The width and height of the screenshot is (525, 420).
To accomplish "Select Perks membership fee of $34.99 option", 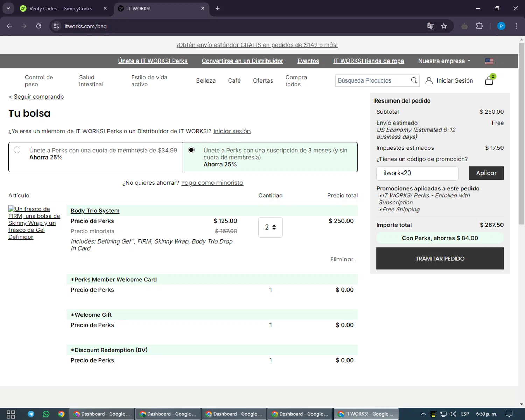I will [17, 150].
